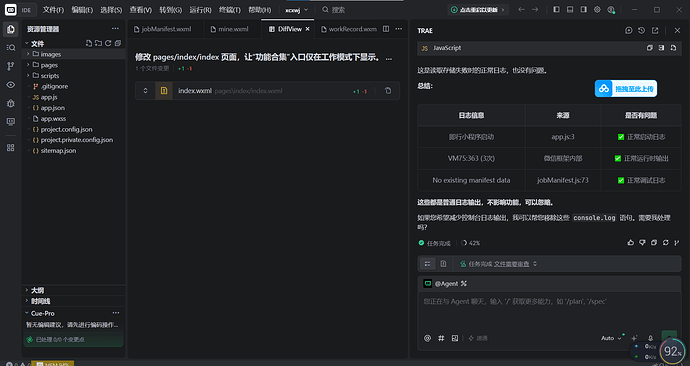
Task: Start a new chat in TRAE panel
Action: click(628, 30)
